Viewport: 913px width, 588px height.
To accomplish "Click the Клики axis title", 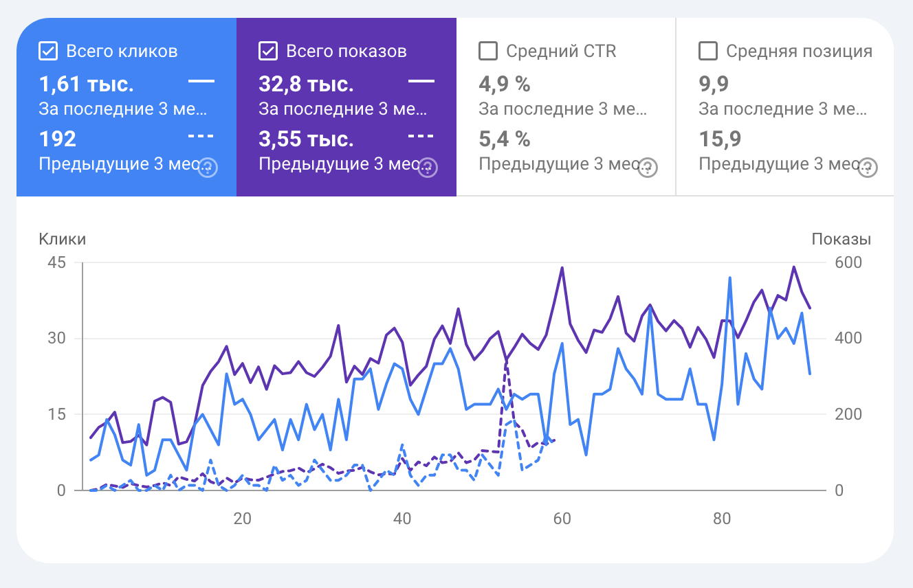I will [63, 239].
